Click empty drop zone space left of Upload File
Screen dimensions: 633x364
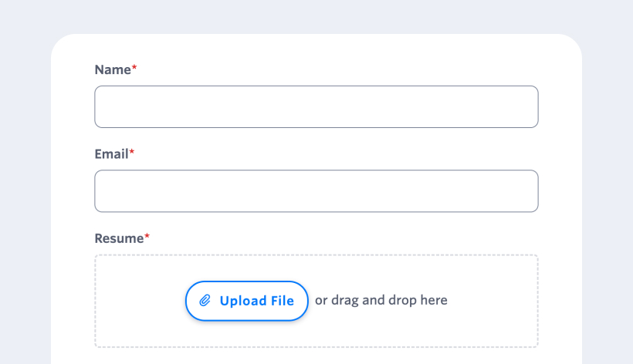[139, 301]
